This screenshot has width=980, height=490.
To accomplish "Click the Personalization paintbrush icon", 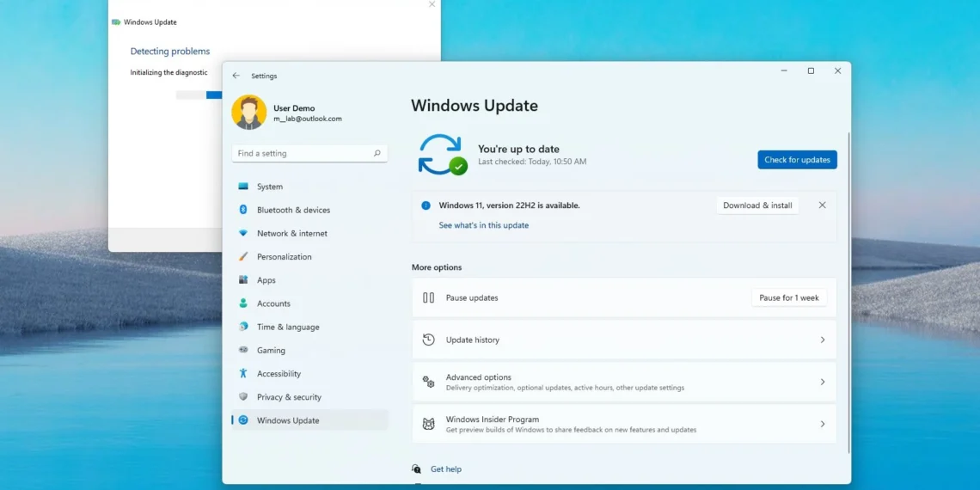I will click(x=243, y=256).
